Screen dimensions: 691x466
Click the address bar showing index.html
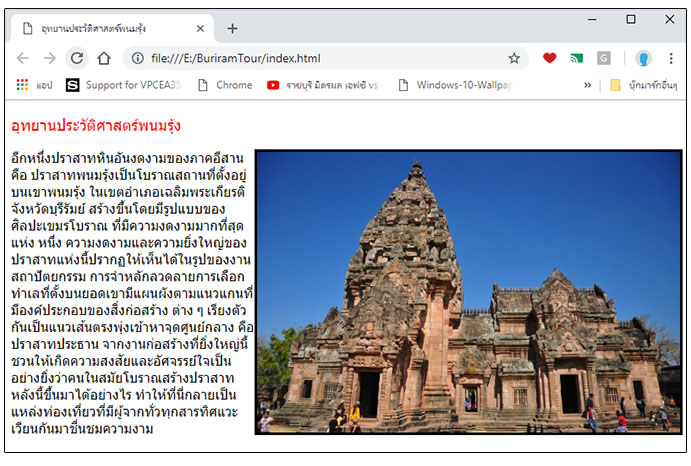click(x=320, y=58)
